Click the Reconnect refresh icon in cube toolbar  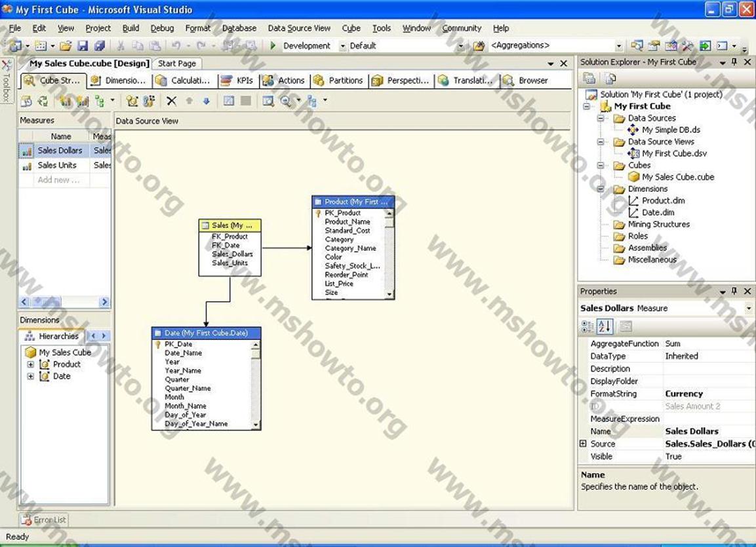point(43,101)
